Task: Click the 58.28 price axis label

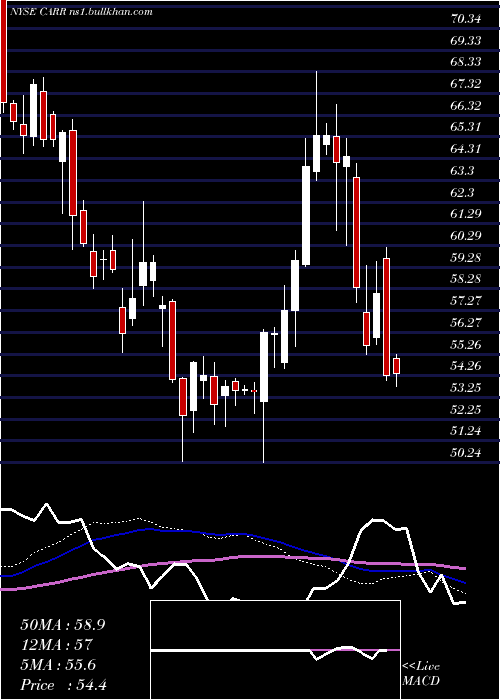Action: tap(466, 279)
